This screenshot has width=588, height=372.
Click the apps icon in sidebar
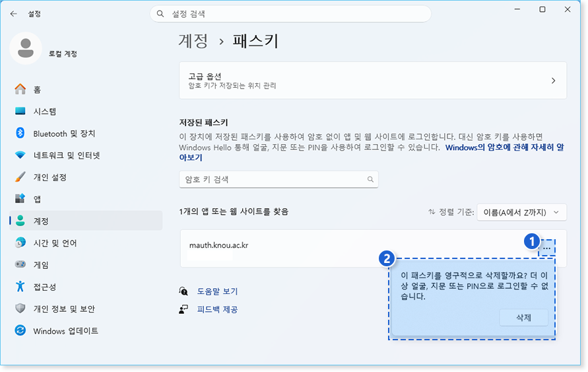pos(20,199)
